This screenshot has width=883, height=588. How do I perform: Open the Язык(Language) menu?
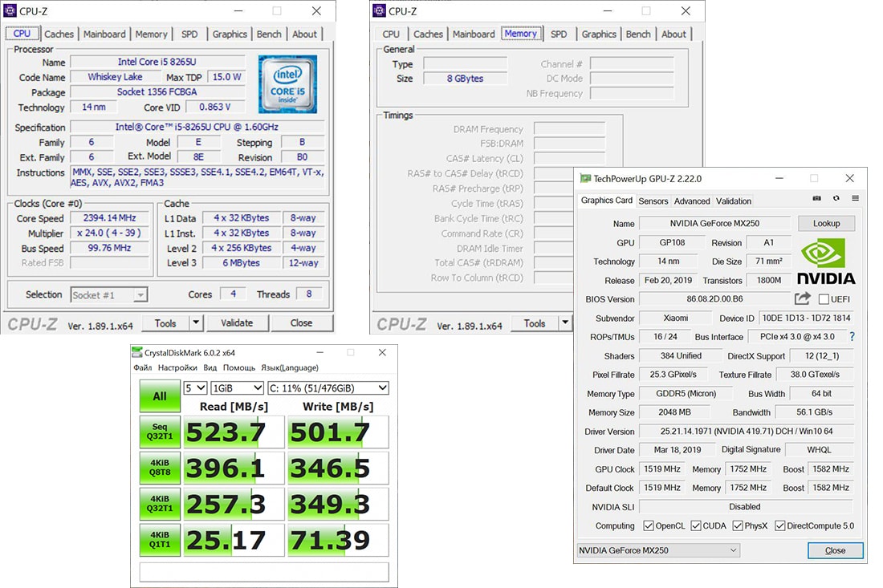pyautogui.click(x=290, y=367)
